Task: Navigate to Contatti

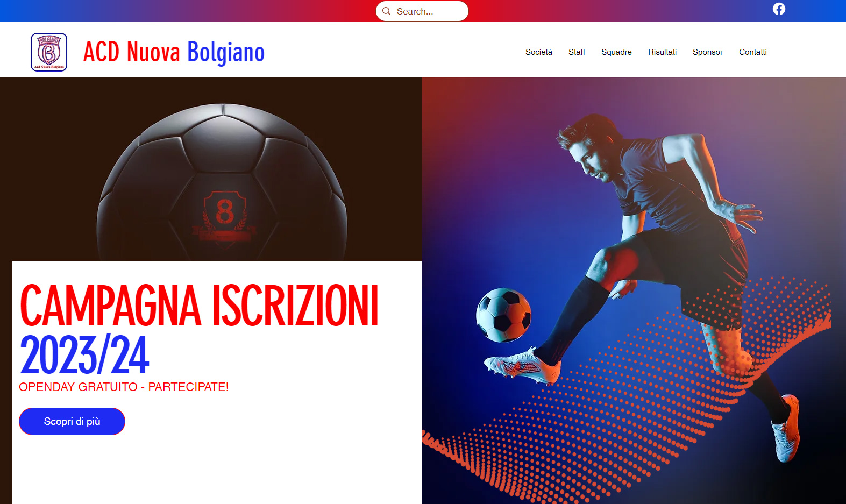Action: 753,52
